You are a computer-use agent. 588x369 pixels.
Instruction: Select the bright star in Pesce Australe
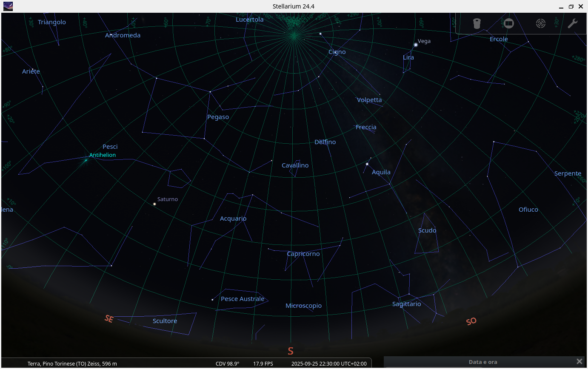tap(211, 299)
